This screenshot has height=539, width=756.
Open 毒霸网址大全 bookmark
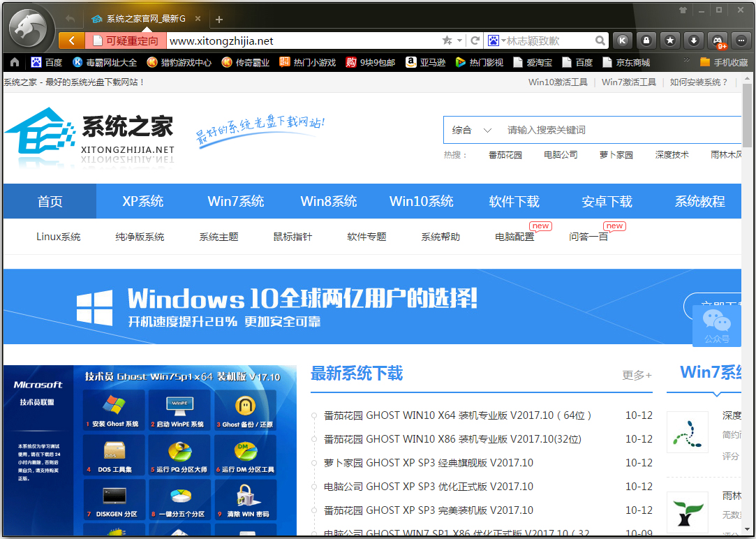pos(105,62)
